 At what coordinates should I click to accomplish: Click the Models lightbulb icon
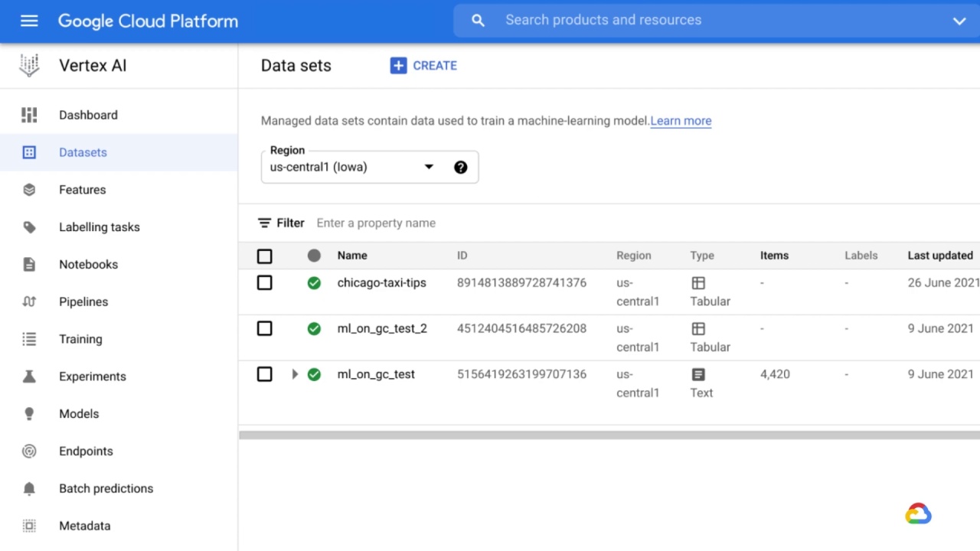tap(29, 414)
